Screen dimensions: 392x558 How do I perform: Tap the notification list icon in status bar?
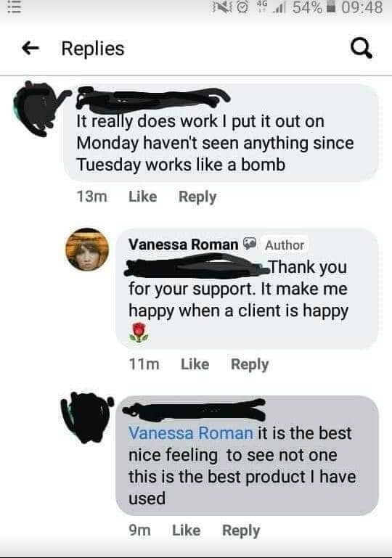(x=13, y=7)
